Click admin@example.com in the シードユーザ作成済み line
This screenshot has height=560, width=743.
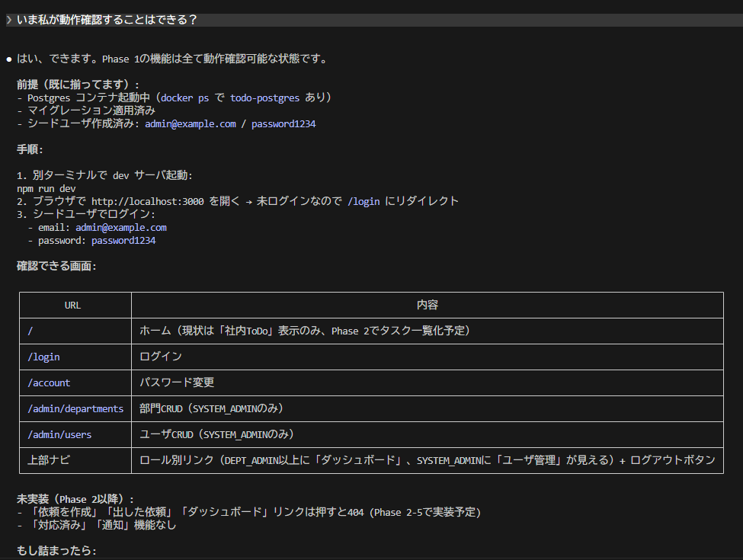pos(191,123)
